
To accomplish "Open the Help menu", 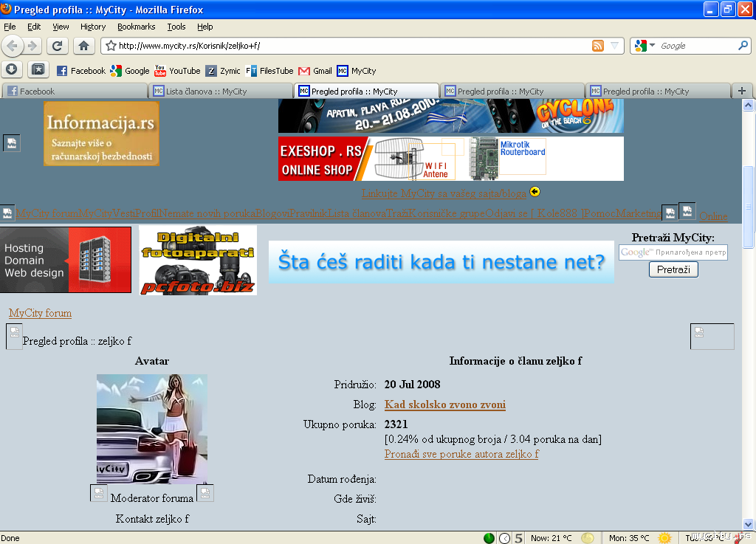I will [205, 27].
